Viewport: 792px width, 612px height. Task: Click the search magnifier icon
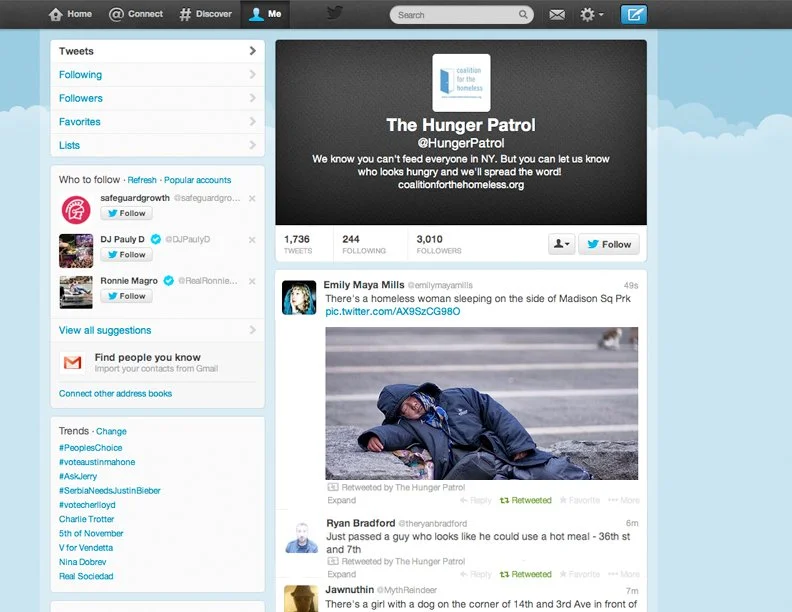pyautogui.click(x=523, y=15)
